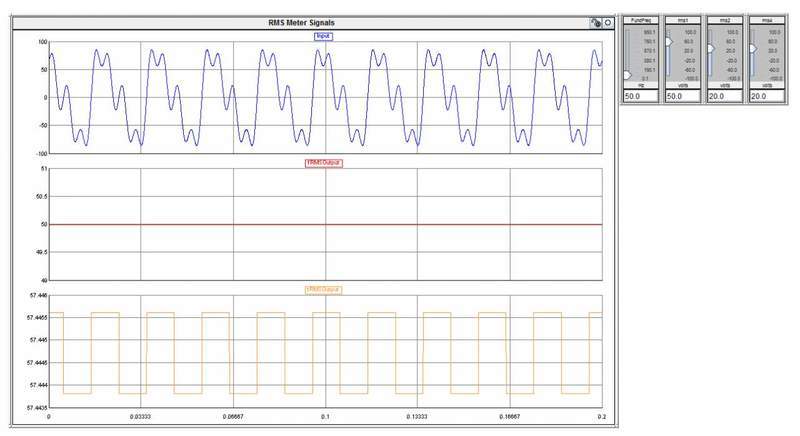The image size is (800, 436).
Task: Click the graph settings icon in title bar
Action: 596,21
